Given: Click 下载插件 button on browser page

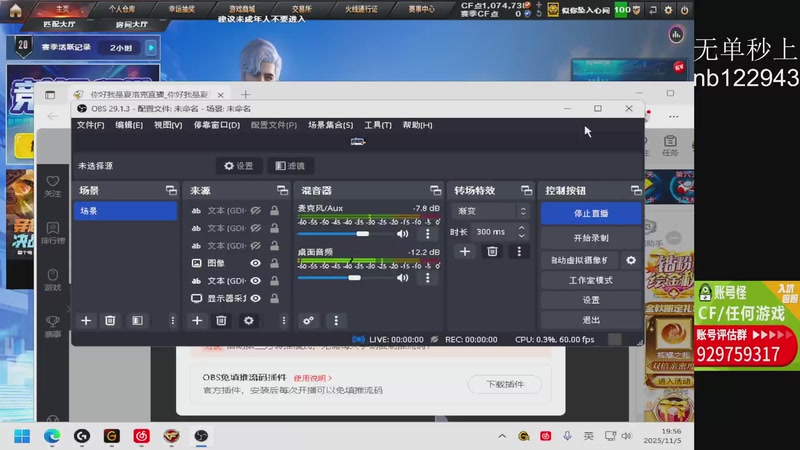Looking at the screenshot, I should click(505, 384).
